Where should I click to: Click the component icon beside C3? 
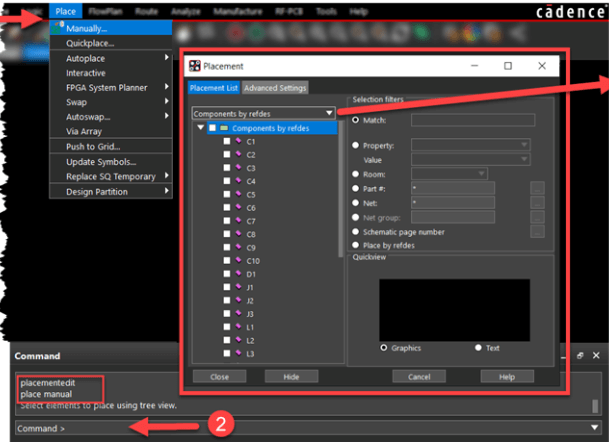tap(237, 168)
